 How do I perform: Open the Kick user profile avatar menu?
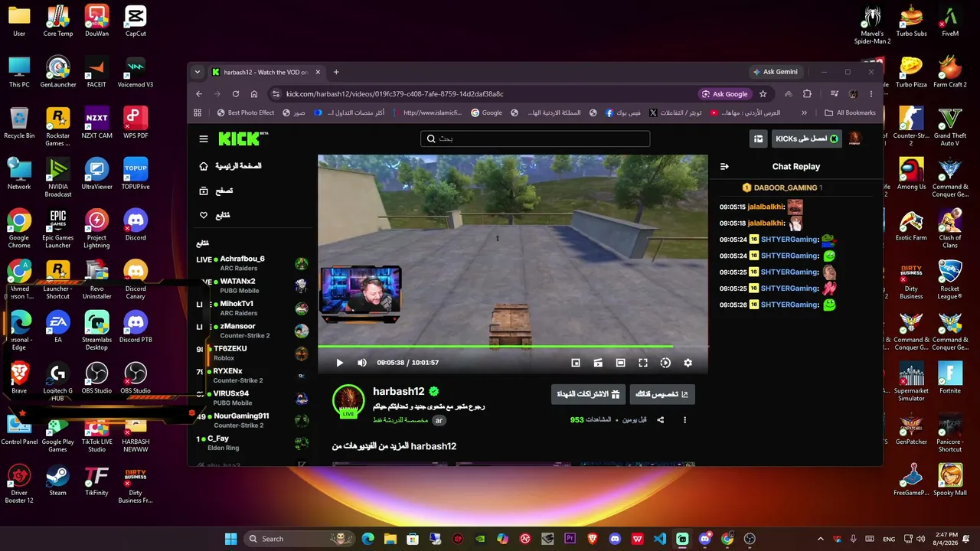[x=855, y=139]
